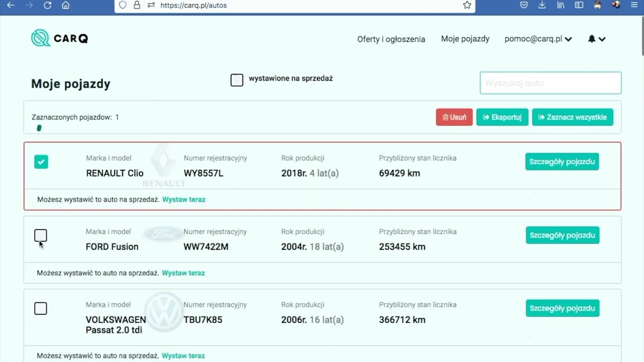This screenshot has height=362, width=644.
Task: Open the browser home page icon
Action: pos(65,6)
